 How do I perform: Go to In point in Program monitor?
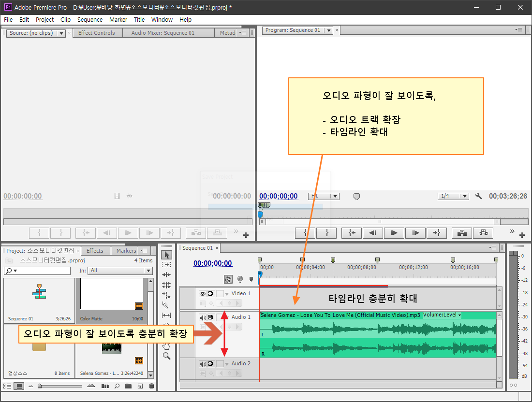pos(352,233)
